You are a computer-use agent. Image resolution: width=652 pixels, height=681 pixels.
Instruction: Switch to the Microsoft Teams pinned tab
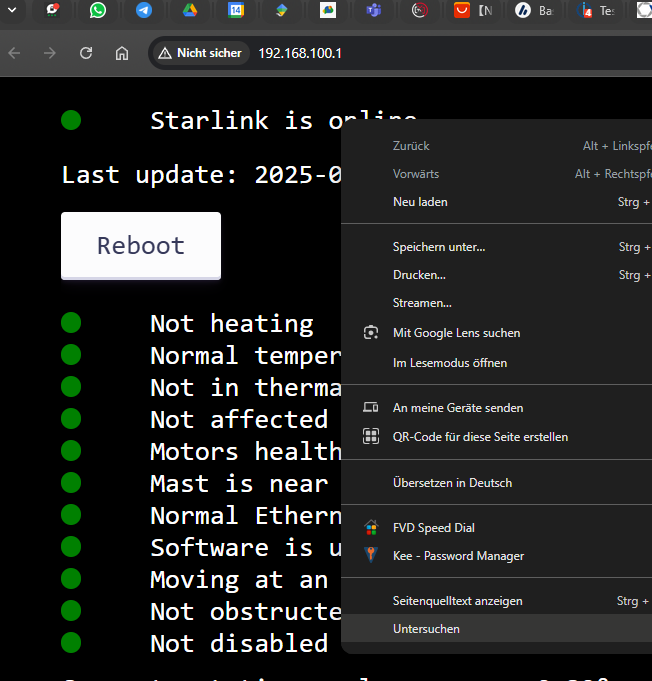[374, 10]
